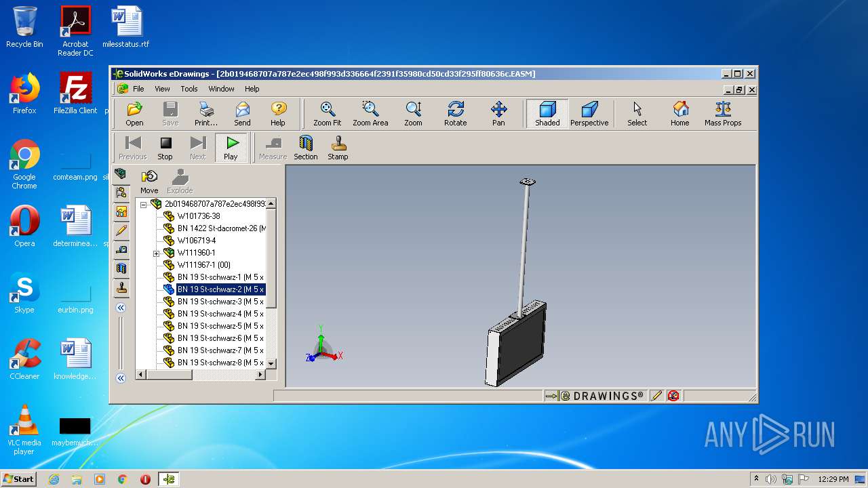Select BN 1422 St-dacromet-26 tree item

(221, 228)
